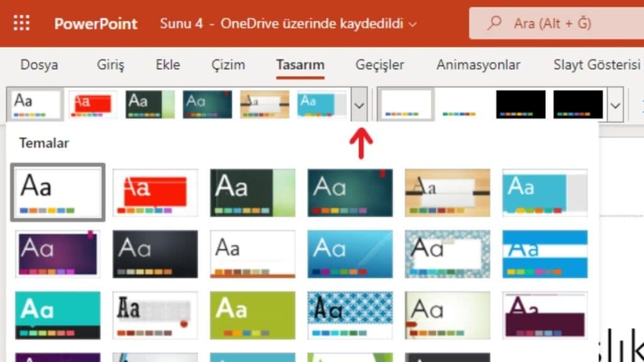Expand the variants gallery dropdown arrow
Screen dimensions: 644x362
pos(615,105)
